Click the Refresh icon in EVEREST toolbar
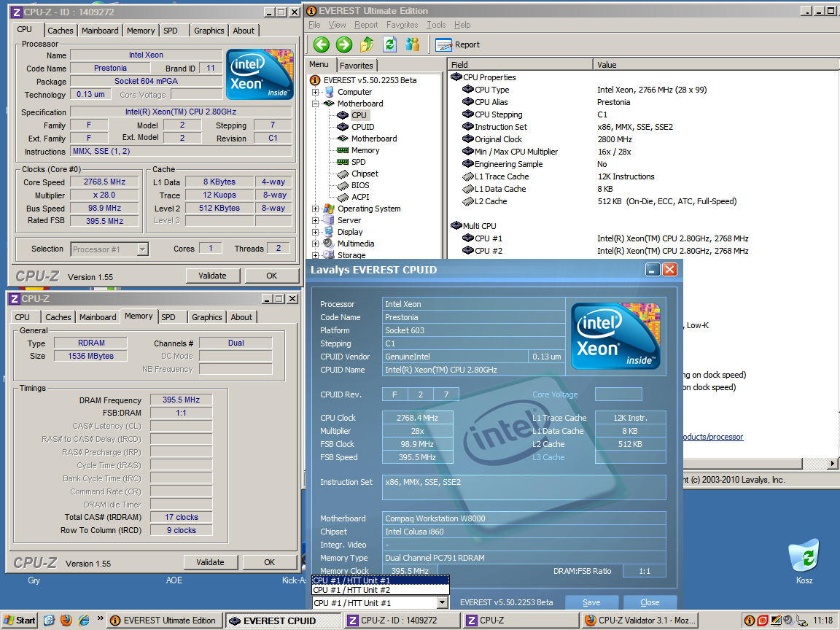This screenshot has width=840, height=630. coord(390,44)
